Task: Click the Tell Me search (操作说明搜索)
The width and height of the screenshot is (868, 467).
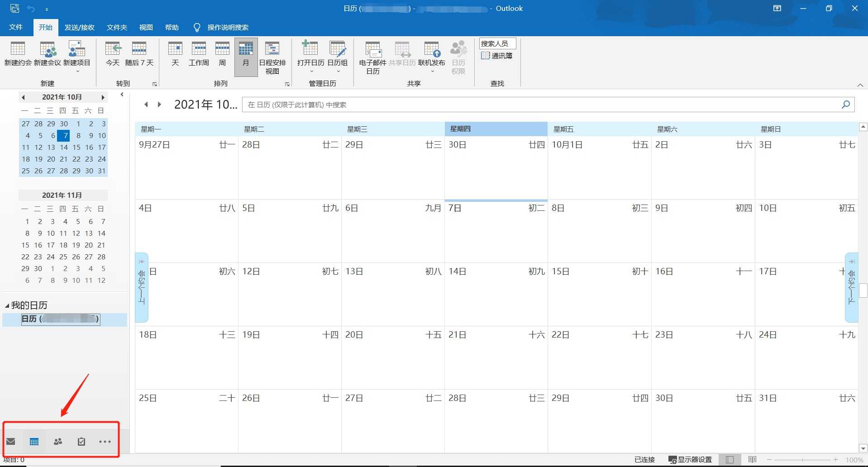Action: pos(221,27)
